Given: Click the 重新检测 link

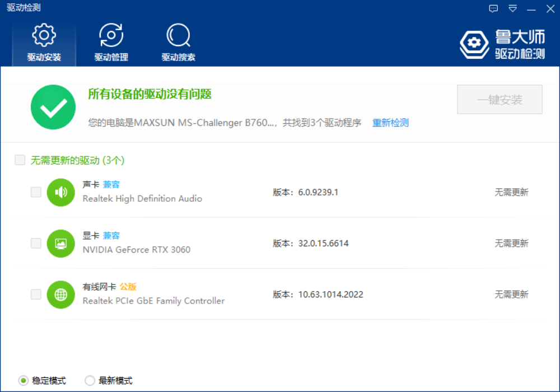Looking at the screenshot, I should click(x=390, y=123).
